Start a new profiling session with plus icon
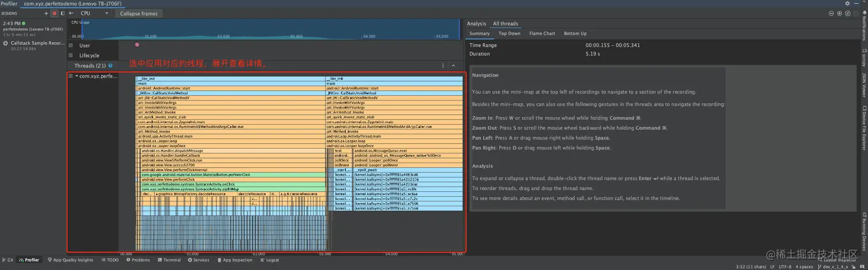This screenshot has width=868, height=270. coord(46,13)
